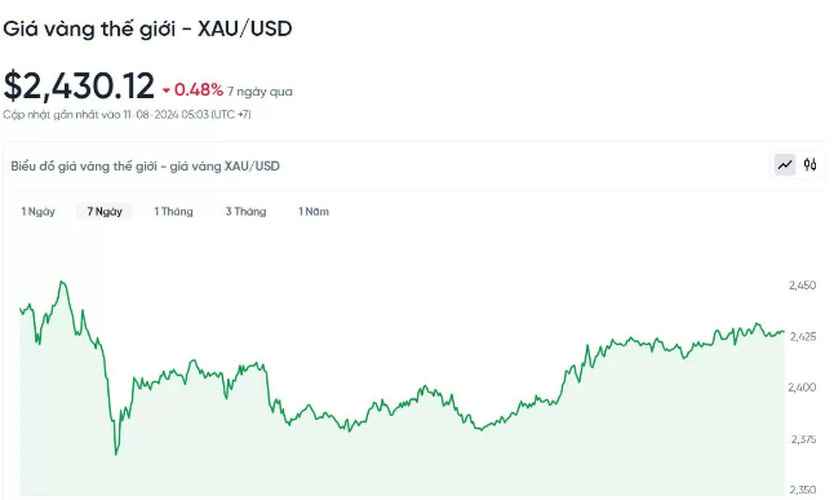Click the 2,400 price axis label
The height and width of the screenshot is (500, 834).
[802, 387]
